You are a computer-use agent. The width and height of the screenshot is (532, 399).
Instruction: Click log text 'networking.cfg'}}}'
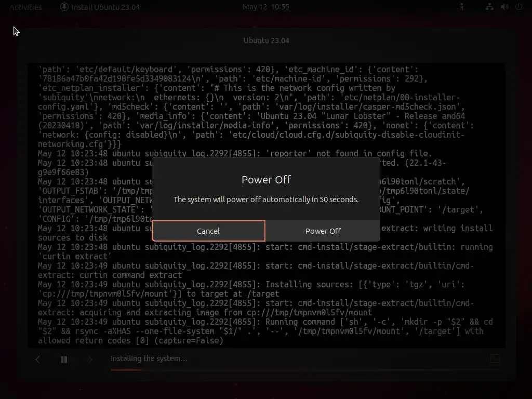coord(79,144)
